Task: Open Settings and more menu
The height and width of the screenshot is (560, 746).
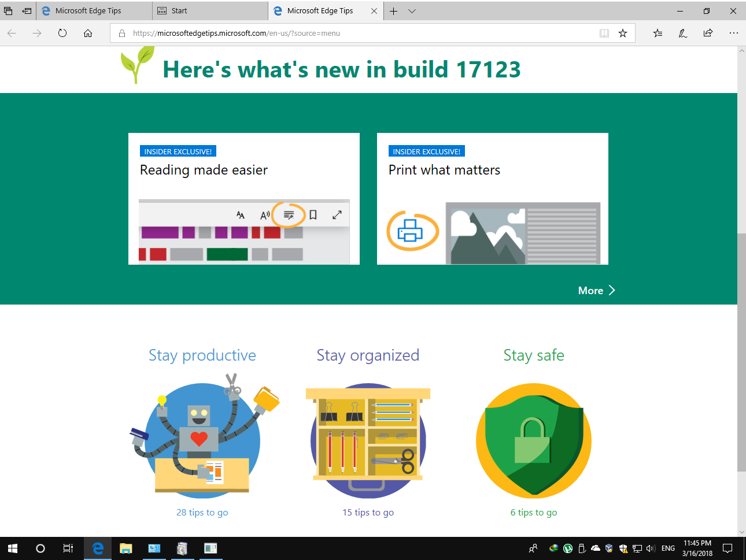Action: [x=733, y=34]
